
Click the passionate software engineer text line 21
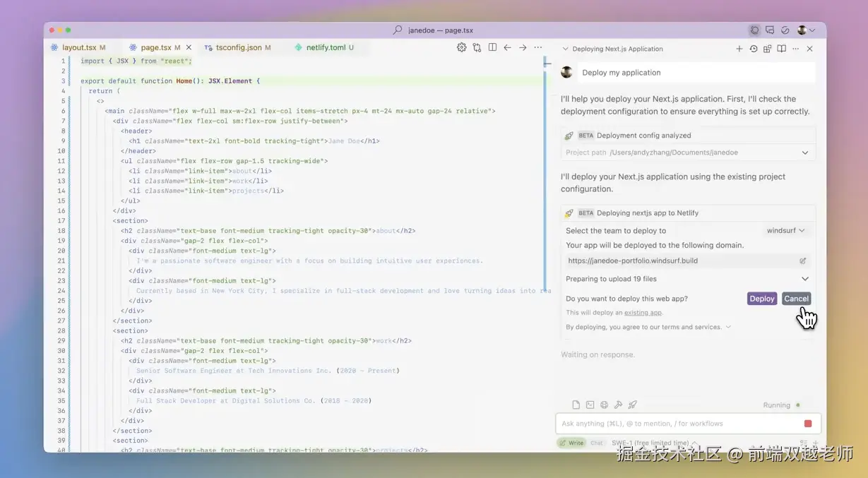coord(310,261)
